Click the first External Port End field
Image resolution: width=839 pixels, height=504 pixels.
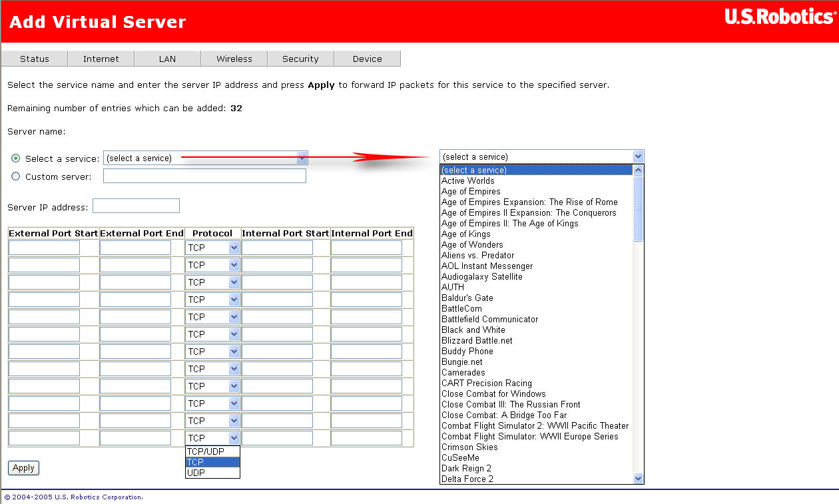coord(135,248)
